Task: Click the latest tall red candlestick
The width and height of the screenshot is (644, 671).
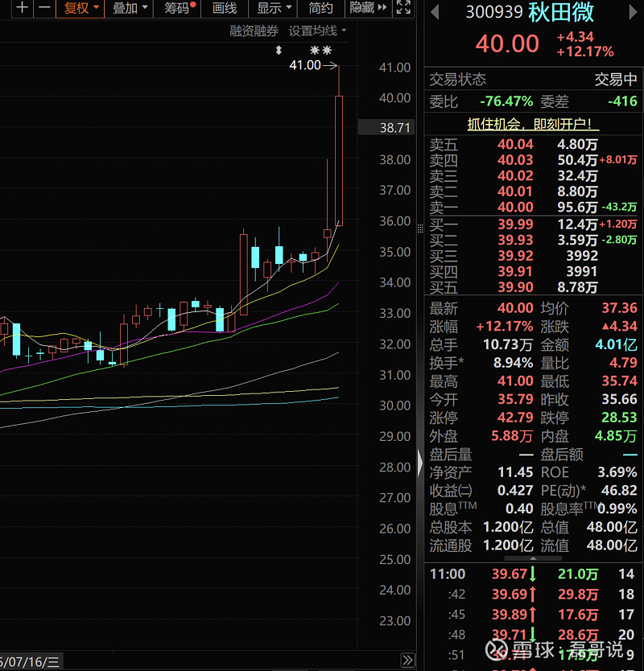Action: click(x=339, y=160)
